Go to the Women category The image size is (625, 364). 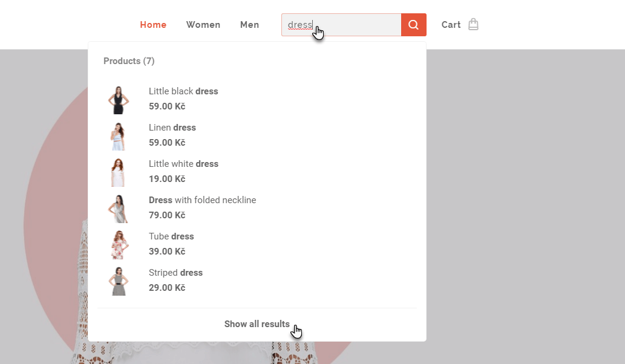203,25
